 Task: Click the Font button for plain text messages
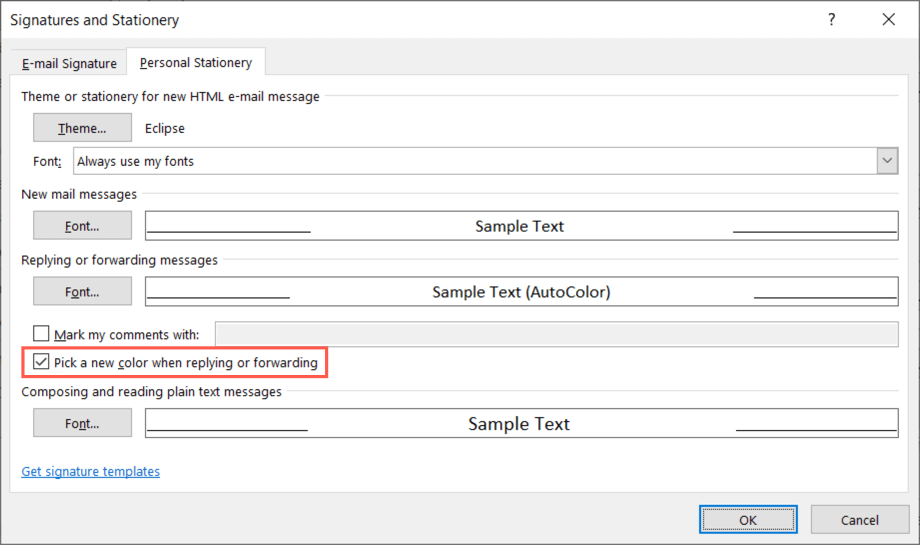(82, 424)
